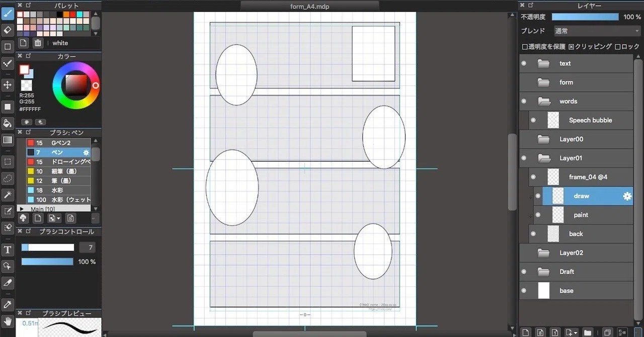Select the 水彩（ウェット brush
Screen dimensions: 644x337
(x=58, y=200)
